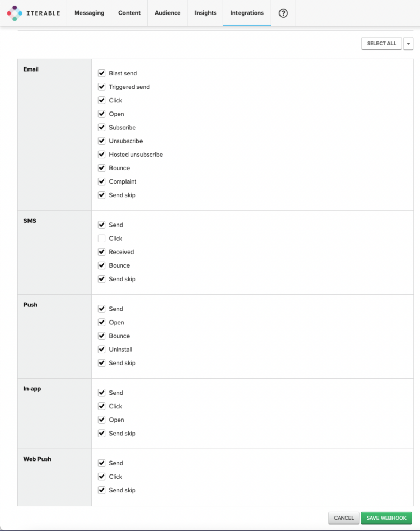
Task: Uncheck the Hosted unsubscribe checkbox
Action: tap(102, 155)
